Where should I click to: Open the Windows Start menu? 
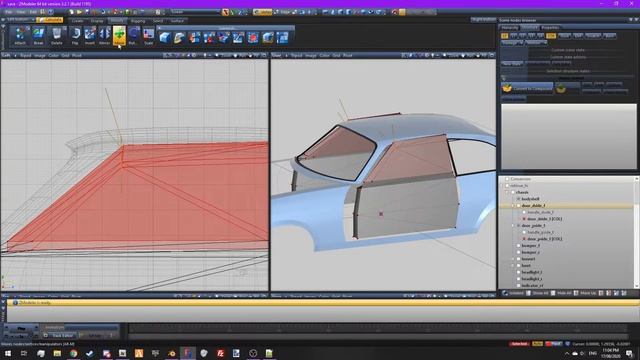8,353
